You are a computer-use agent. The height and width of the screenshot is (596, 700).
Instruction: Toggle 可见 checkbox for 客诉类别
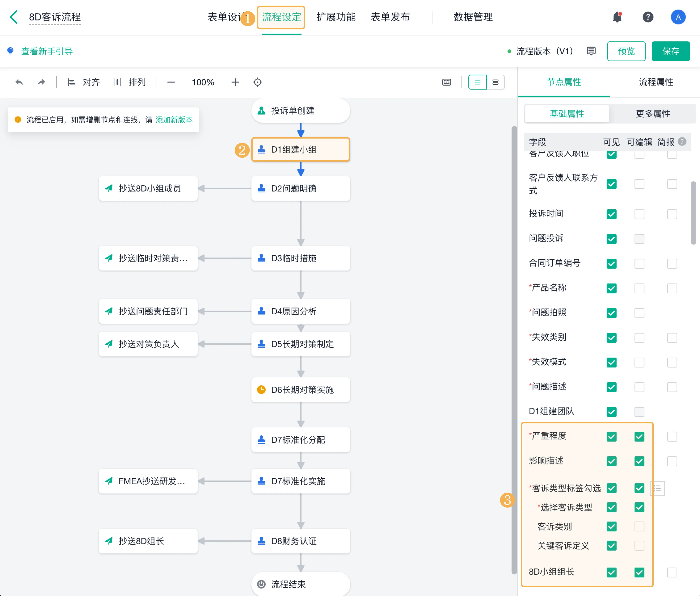611,526
